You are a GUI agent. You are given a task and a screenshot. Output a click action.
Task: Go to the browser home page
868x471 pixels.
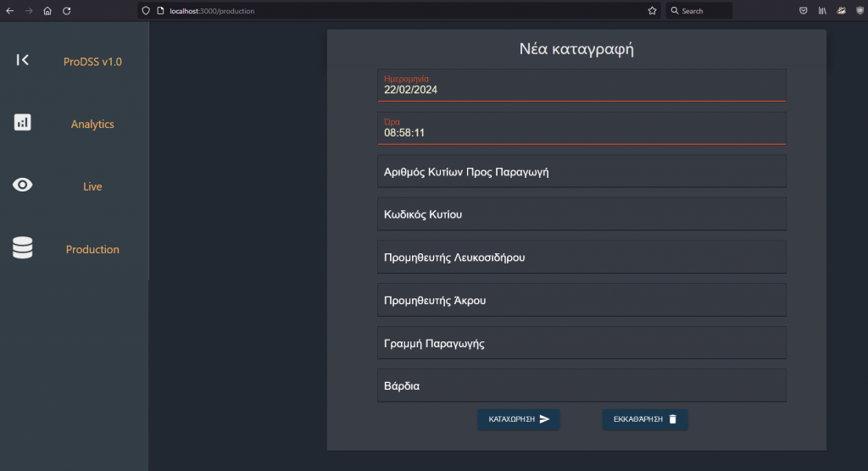(47, 11)
